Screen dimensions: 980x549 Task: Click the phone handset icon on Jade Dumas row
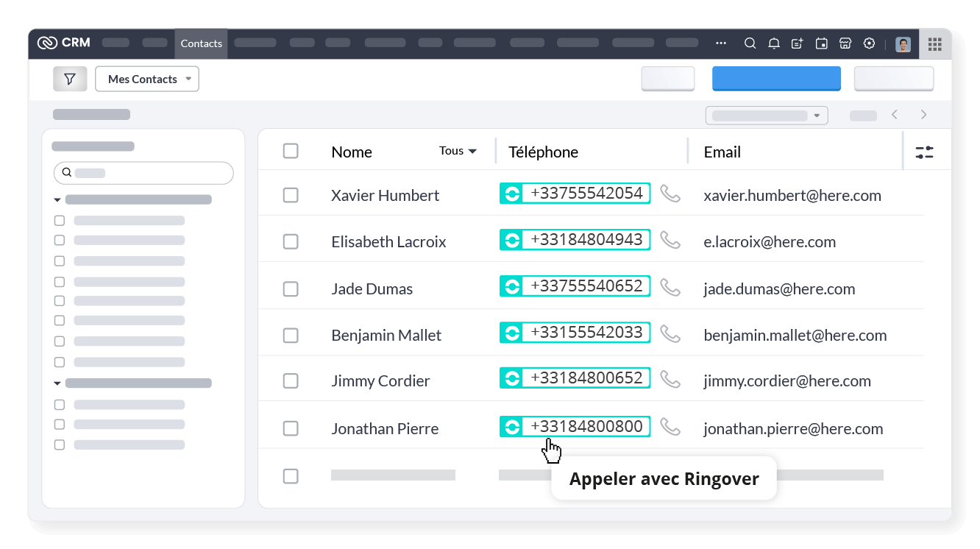pyautogui.click(x=670, y=286)
